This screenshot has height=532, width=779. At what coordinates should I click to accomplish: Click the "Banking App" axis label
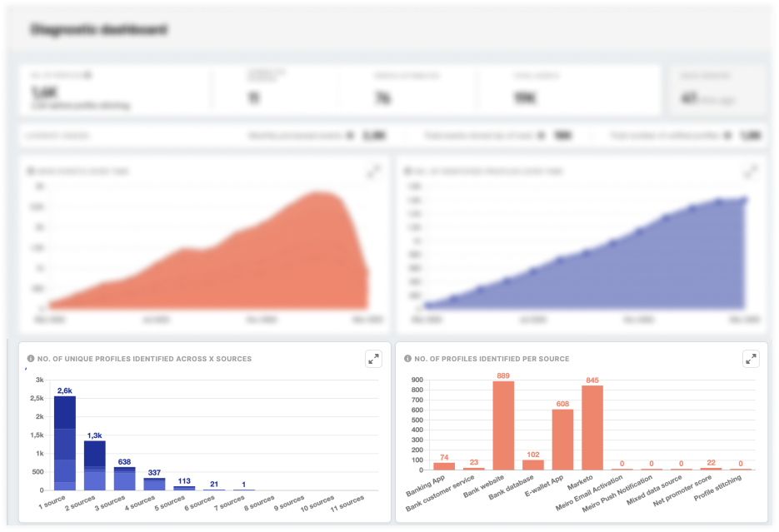425,486
